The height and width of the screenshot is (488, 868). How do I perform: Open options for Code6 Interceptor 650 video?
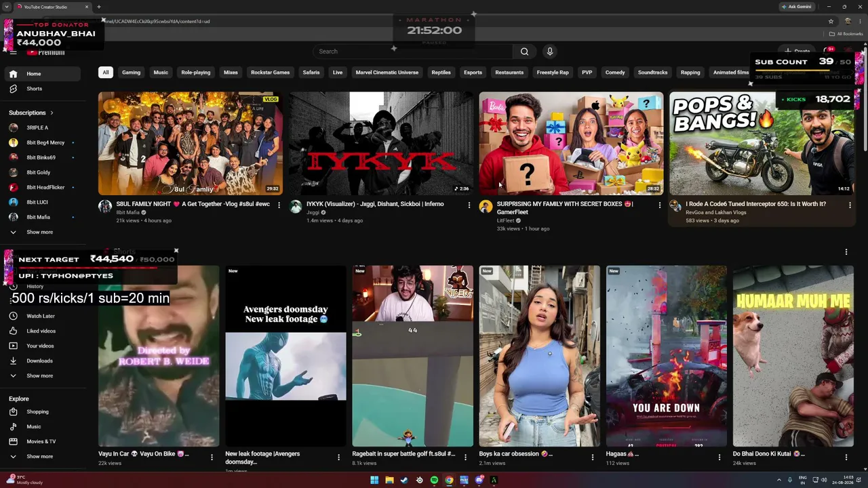click(x=850, y=205)
